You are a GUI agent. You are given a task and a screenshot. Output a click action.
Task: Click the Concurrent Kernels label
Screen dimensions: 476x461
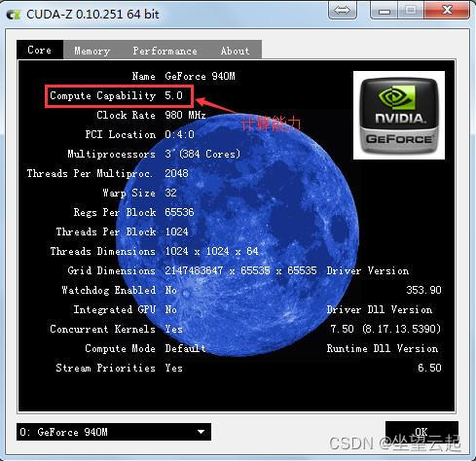click(103, 329)
